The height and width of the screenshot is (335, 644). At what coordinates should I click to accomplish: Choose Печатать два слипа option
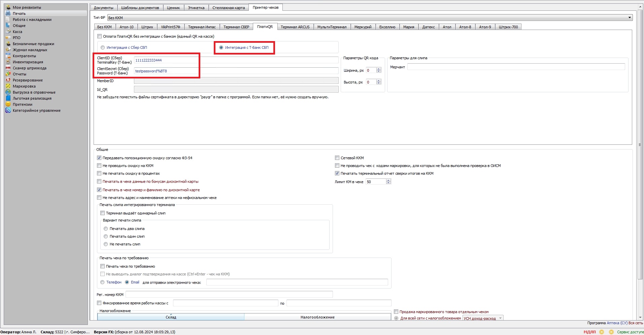(x=106, y=229)
